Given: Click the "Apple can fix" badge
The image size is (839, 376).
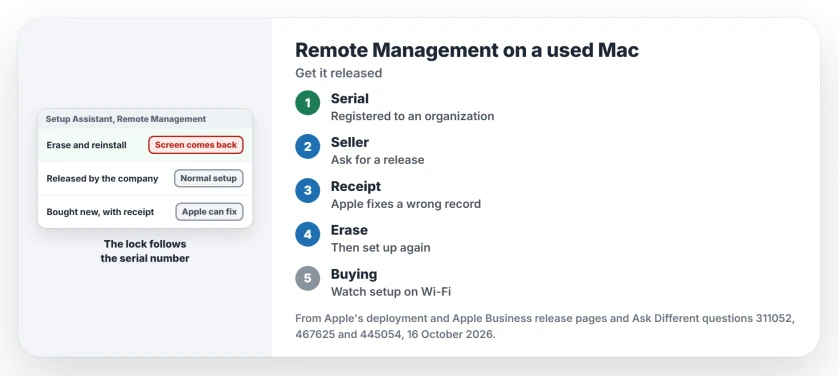Looking at the screenshot, I should click(x=209, y=212).
